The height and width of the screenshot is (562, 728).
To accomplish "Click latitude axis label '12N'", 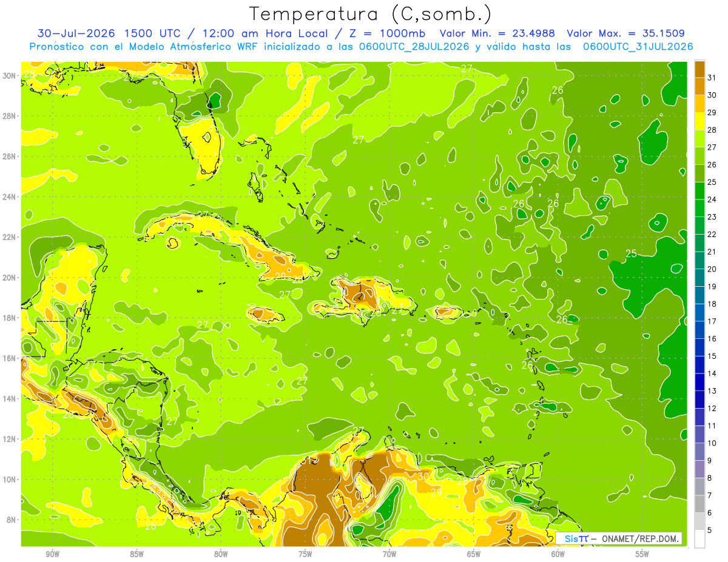I will point(10,439).
